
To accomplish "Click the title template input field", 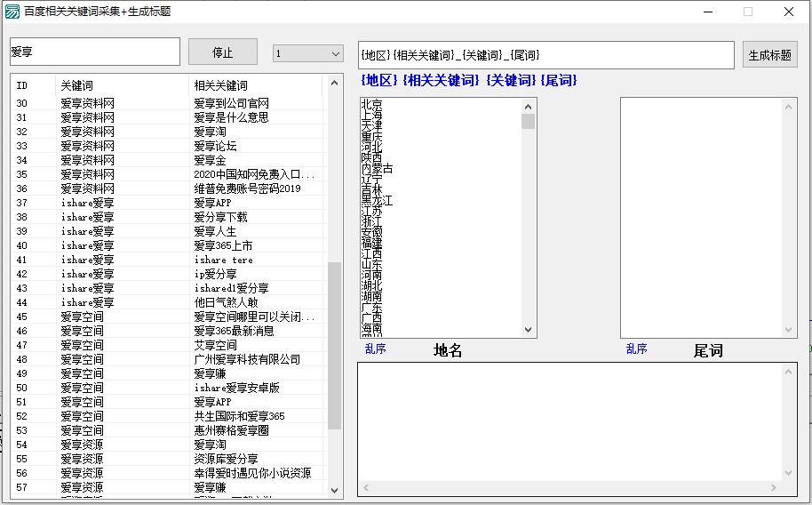I will (x=545, y=55).
